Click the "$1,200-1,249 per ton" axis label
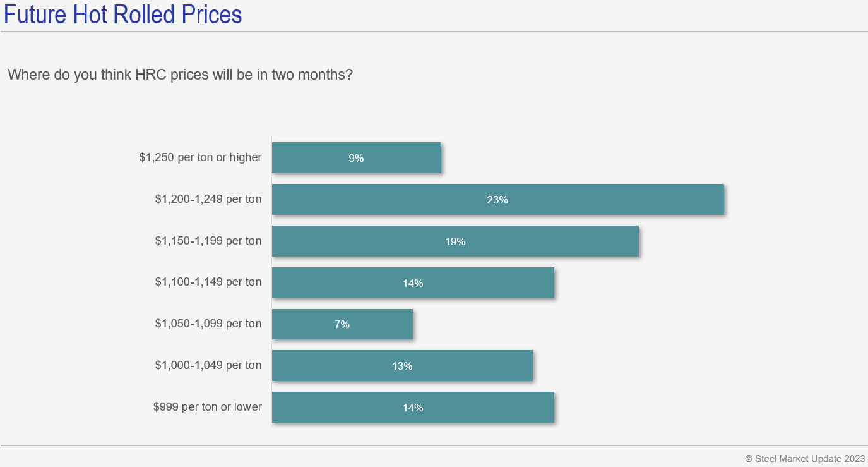Image resolution: width=868 pixels, height=467 pixels. click(208, 199)
